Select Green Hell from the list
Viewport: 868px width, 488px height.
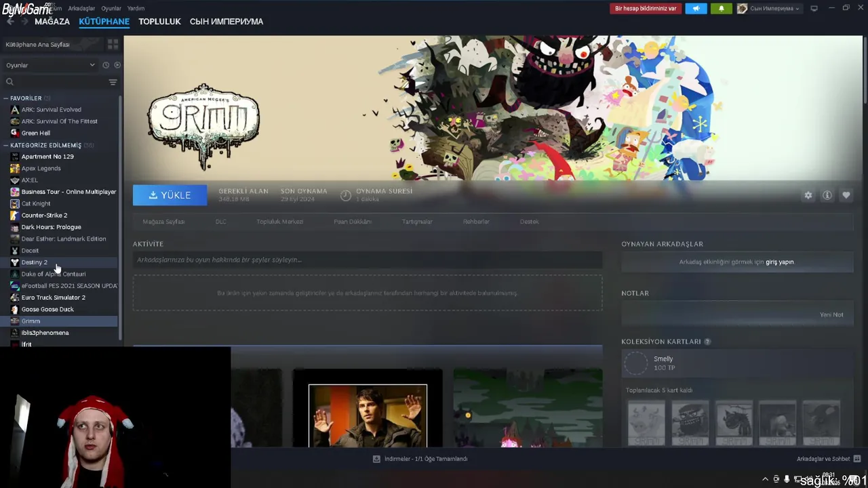click(x=35, y=133)
